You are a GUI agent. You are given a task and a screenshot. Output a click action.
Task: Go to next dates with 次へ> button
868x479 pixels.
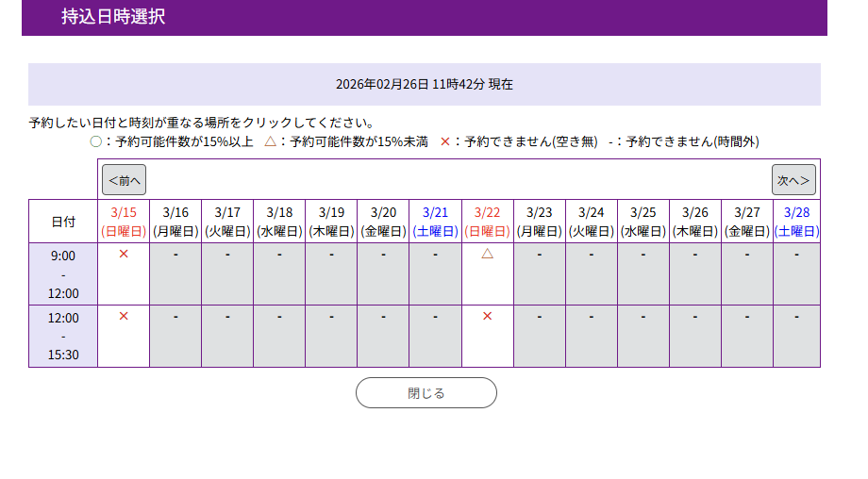point(793,179)
